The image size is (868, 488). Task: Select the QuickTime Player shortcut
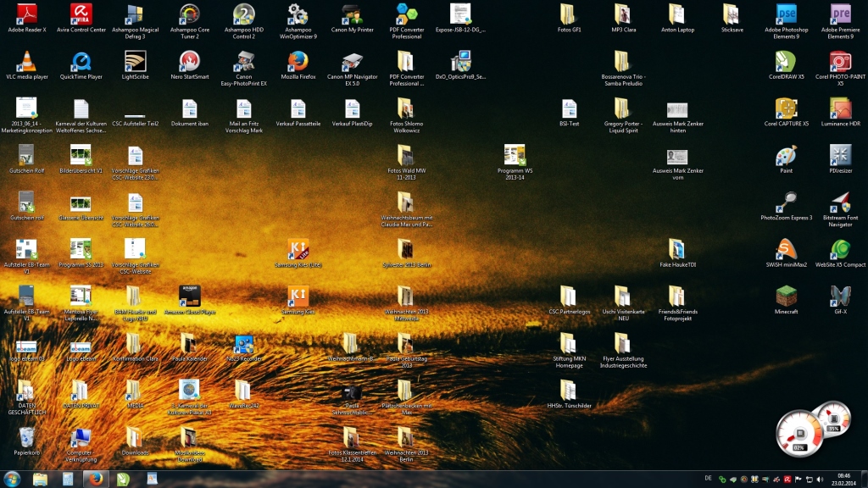point(81,61)
